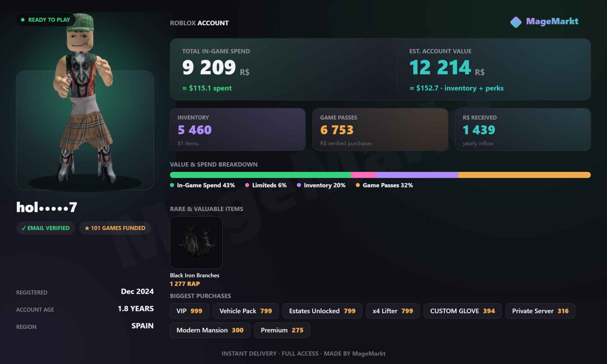Image resolution: width=607 pixels, height=364 pixels.
Task: Click the 9 209 total in-game spend value
Action: [x=209, y=67]
